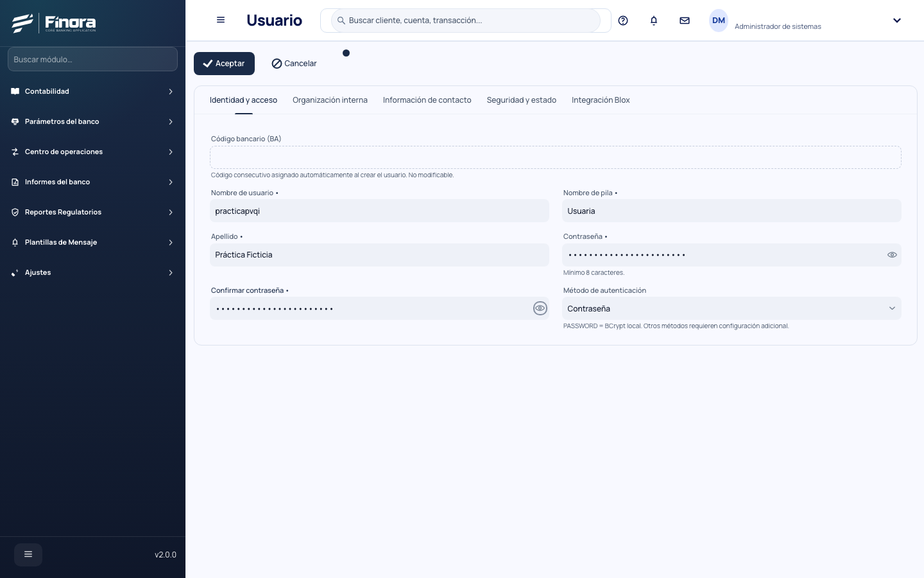Show password in Confirmar contraseña field

tap(540, 308)
